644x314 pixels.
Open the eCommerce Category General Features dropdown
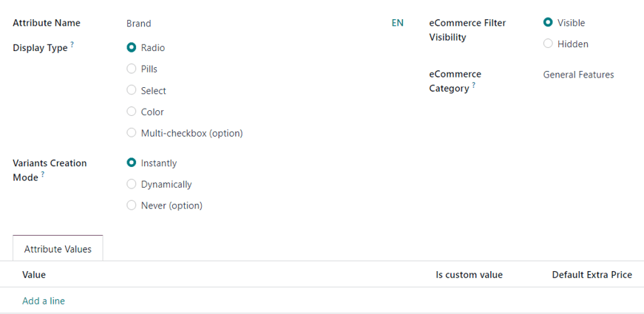click(578, 75)
